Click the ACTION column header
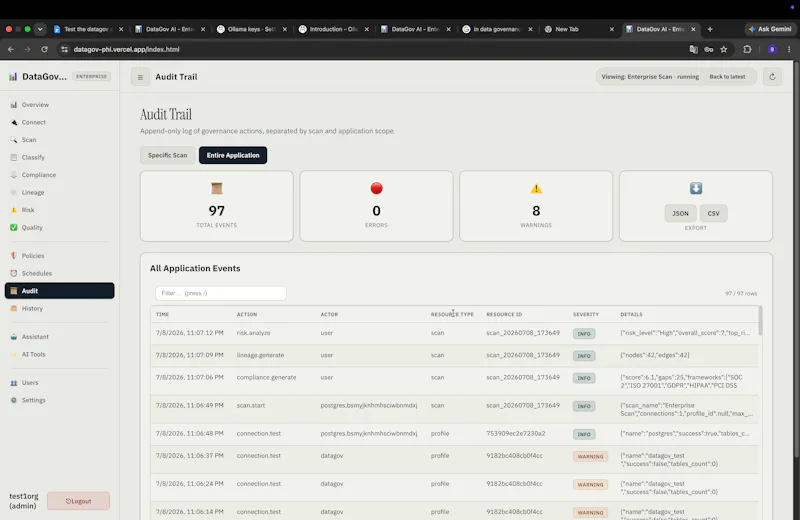 247,314
